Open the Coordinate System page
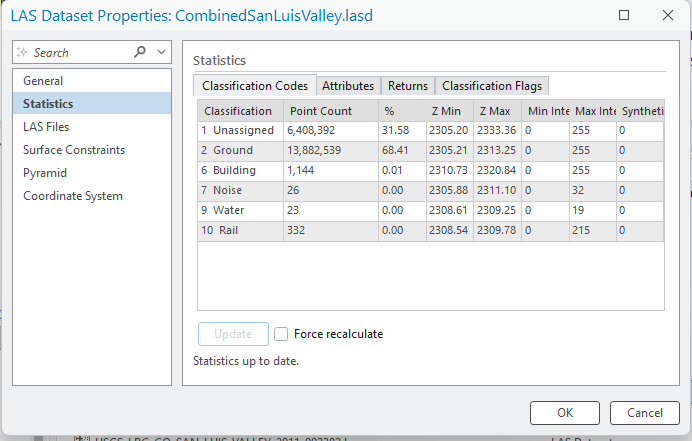The image size is (692, 441). point(73,196)
